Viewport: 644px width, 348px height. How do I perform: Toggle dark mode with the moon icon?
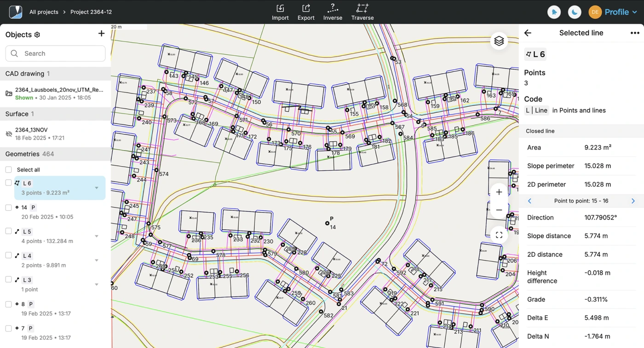click(x=574, y=12)
